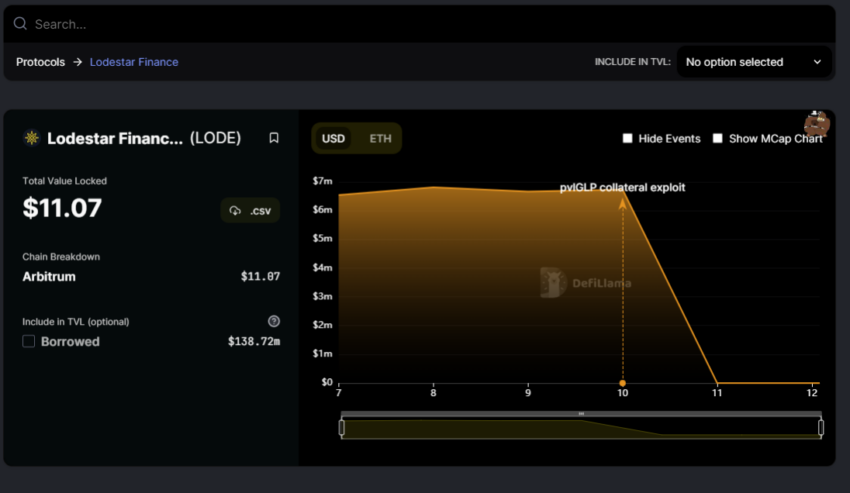The image size is (850, 493).
Task: Switch chart denomination to USD
Action: pos(333,138)
